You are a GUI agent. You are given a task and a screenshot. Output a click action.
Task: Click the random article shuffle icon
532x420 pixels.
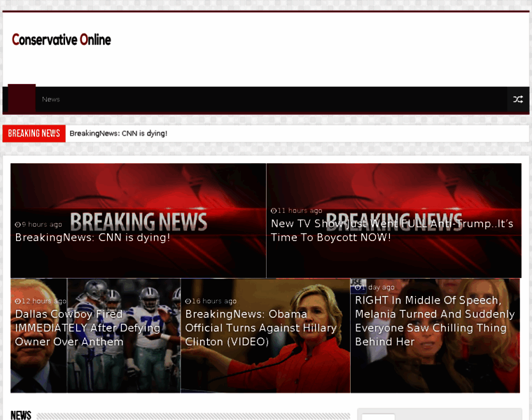coord(517,99)
